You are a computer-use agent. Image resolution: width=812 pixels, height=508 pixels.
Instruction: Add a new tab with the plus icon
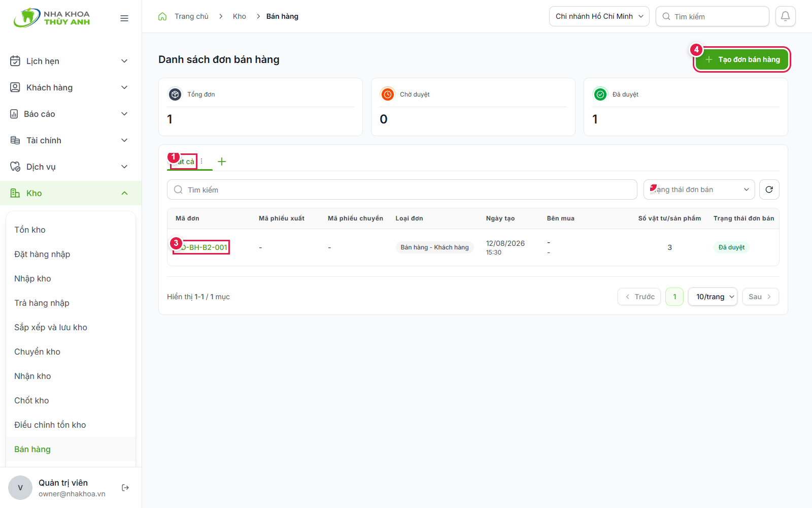pos(222,162)
